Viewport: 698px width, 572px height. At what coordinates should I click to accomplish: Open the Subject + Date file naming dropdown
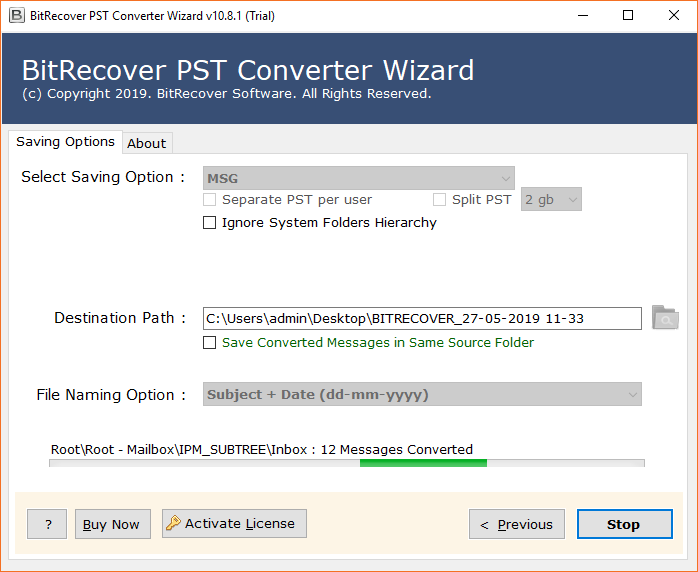[x=422, y=394]
